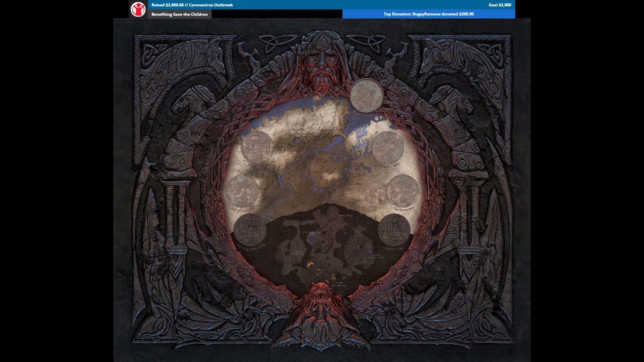Select the dark medallion on the underworld's right side

click(x=394, y=230)
